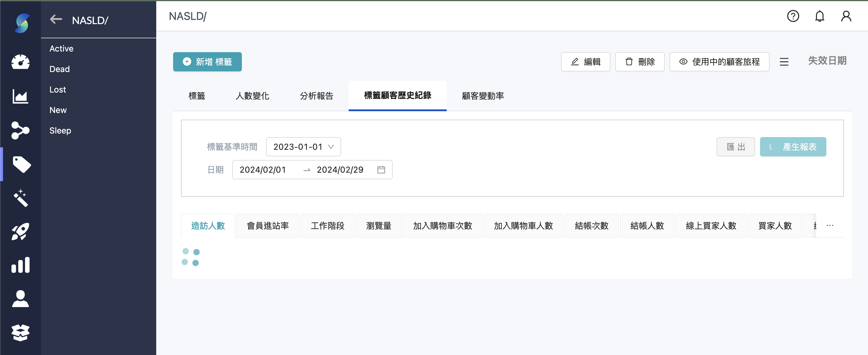Open the date range calendar picker
The width and height of the screenshot is (868, 355).
click(x=381, y=169)
